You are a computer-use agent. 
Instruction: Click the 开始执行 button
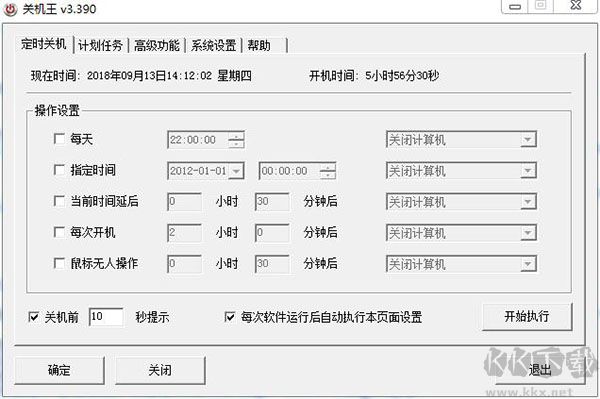pos(527,316)
